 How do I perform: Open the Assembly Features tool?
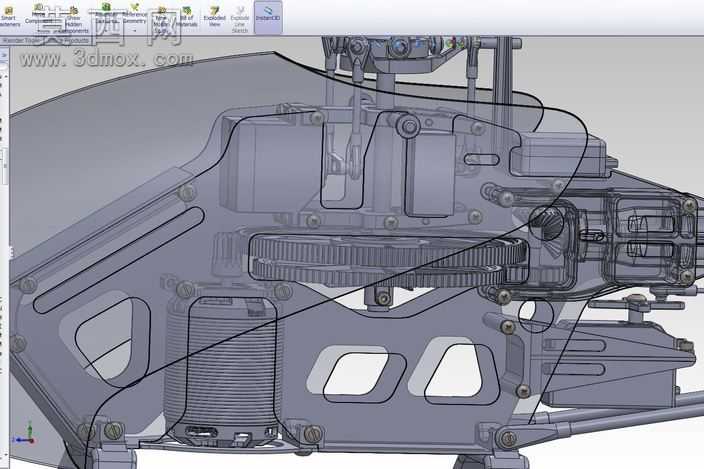[x=106, y=14]
